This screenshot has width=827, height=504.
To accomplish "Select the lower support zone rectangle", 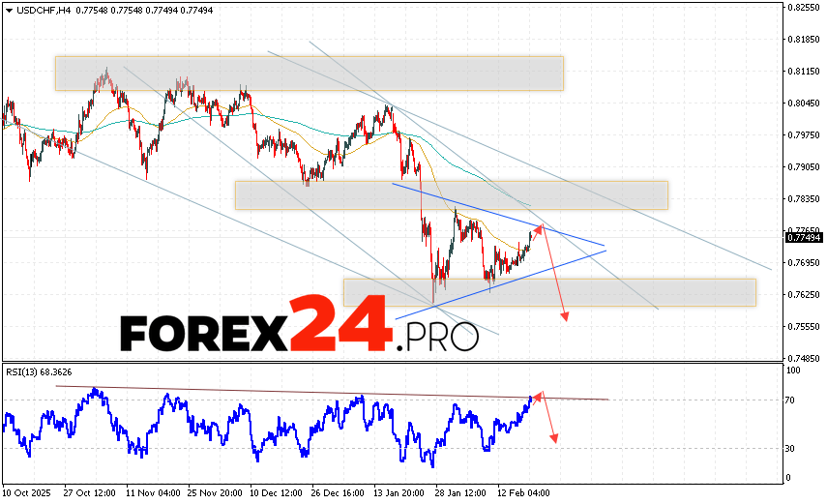I will point(548,292).
